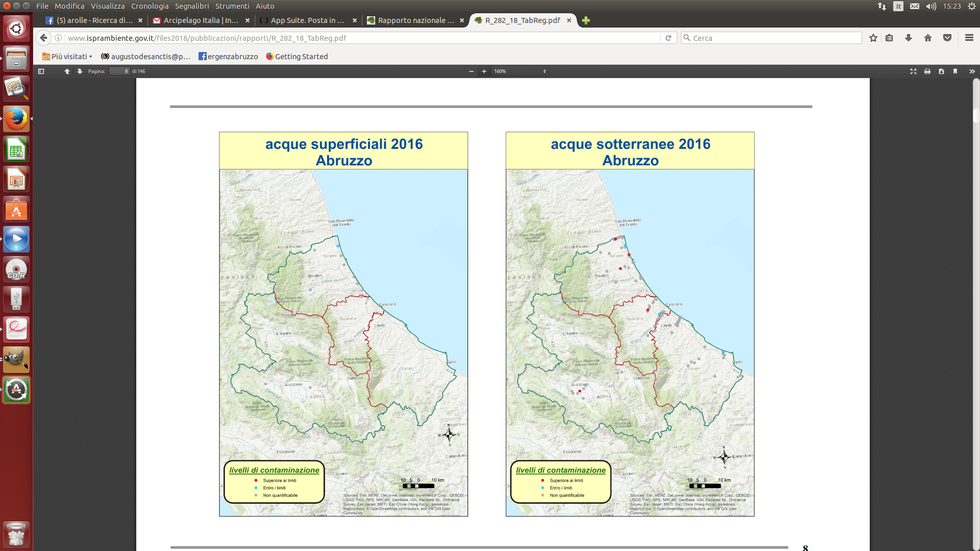Viewport: 980px width, 551px height.
Task: Open Firefox hamburger menu
Action: click(969, 38)
